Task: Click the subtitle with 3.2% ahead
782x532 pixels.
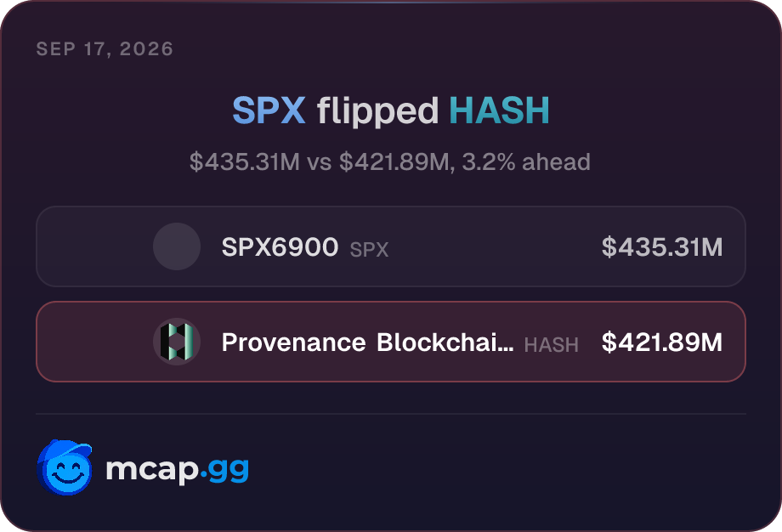Action: tap(390, 162)
